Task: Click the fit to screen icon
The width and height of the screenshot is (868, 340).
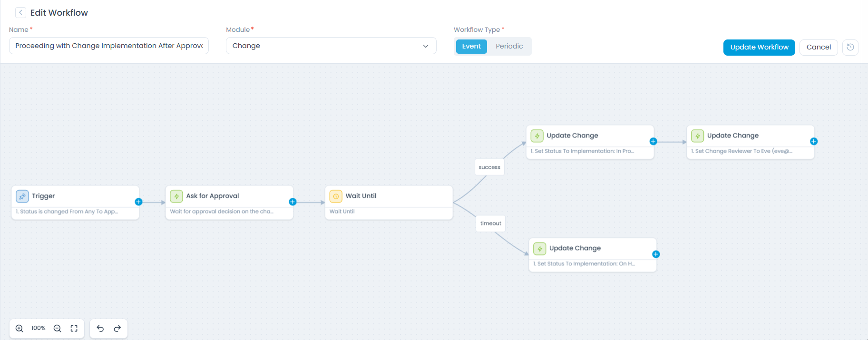Action: point(74,329)
